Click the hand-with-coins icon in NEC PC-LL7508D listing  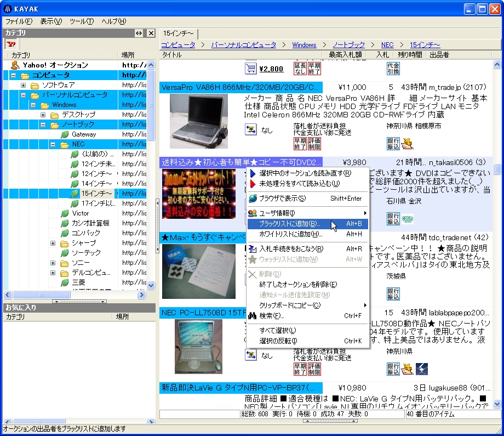pos(407,369)
